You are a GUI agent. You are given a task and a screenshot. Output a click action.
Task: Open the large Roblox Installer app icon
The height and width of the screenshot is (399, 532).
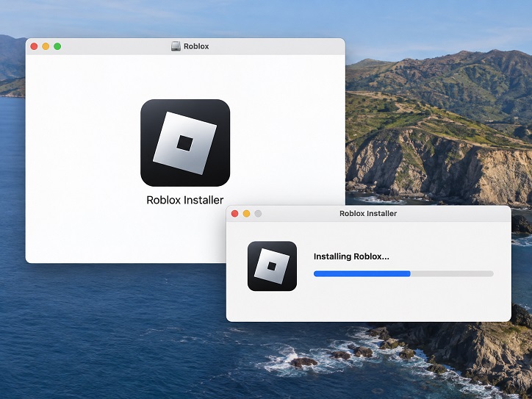pyautogui.click(x=185, y=143)
